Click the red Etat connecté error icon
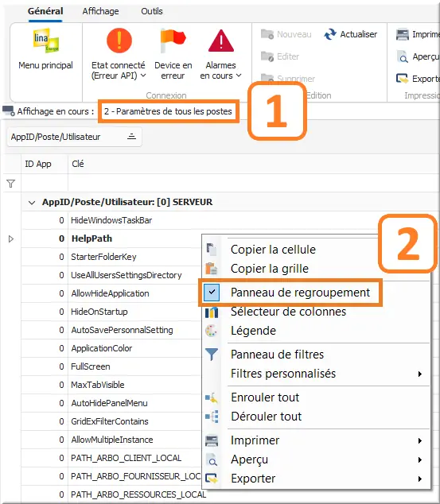This screenshot has width=440, height=504. 119,41
